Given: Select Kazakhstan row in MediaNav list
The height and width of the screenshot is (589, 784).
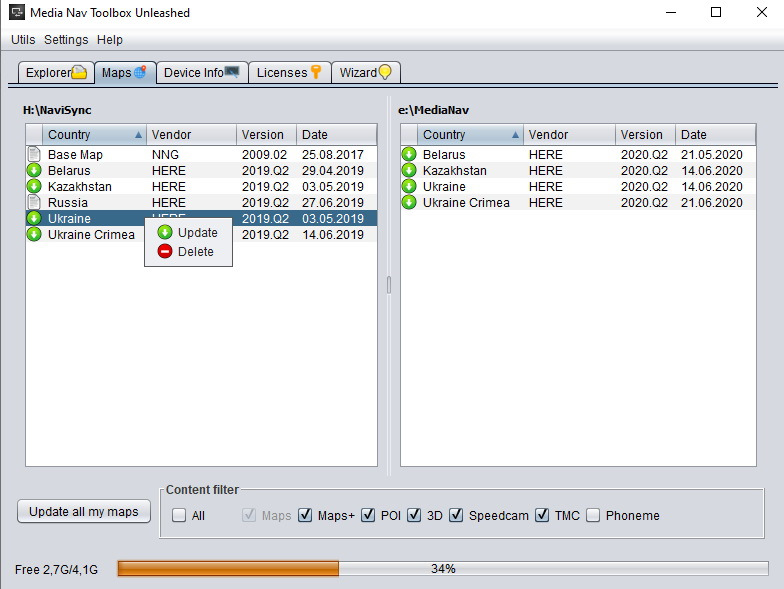Looking at the screenshot, I should point(578,170).
